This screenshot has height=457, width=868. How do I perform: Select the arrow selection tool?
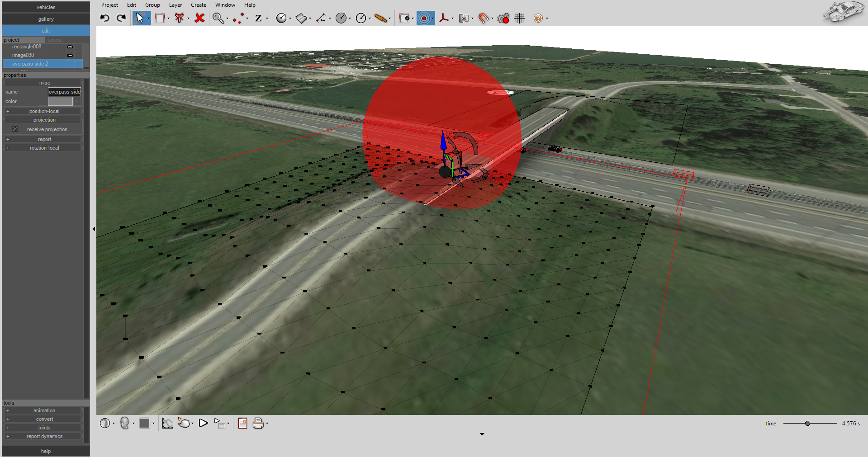pyautogui.click(x=140, y=18)
